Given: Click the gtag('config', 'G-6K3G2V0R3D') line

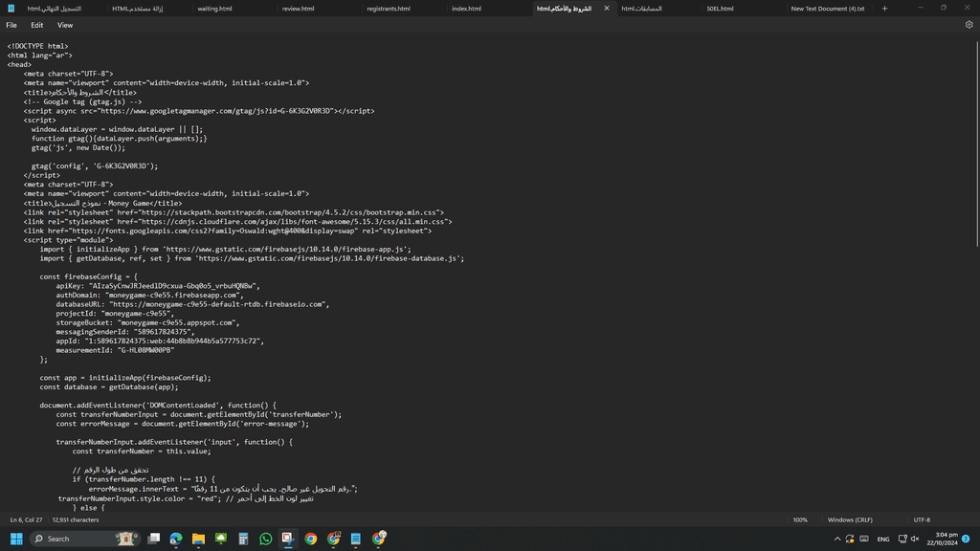Looking at the screenshot, I should point(95,166).
